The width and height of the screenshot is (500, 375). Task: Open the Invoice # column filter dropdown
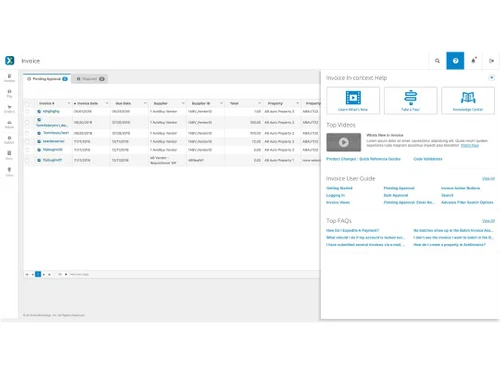(69, 103)
